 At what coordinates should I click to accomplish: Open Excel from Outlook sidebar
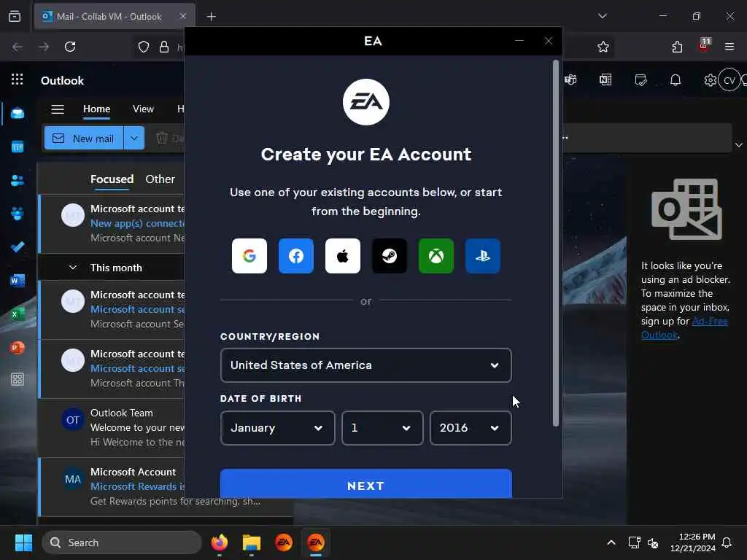18,314
